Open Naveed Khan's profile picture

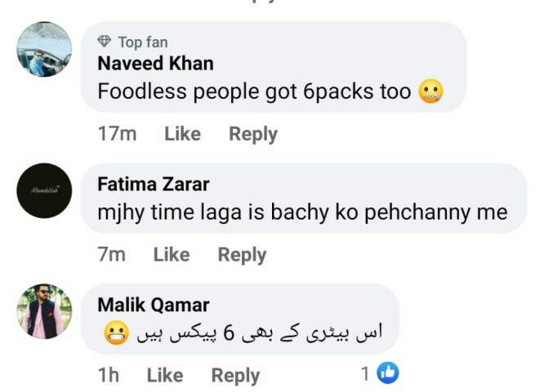point(44,49)
